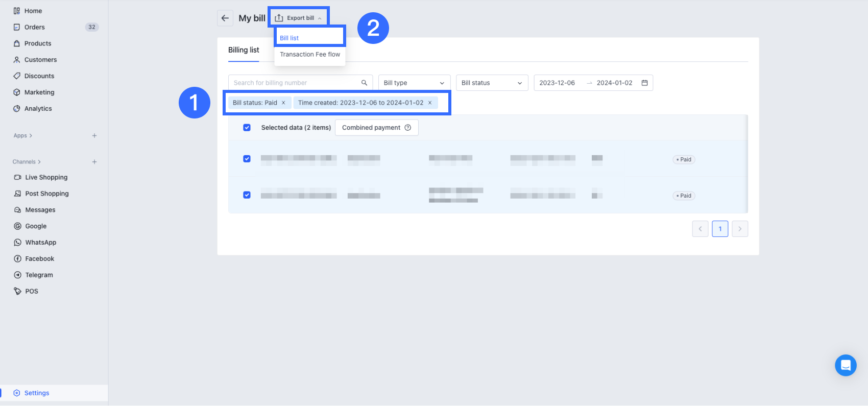Go back using the arrow button

pos(225,18)
